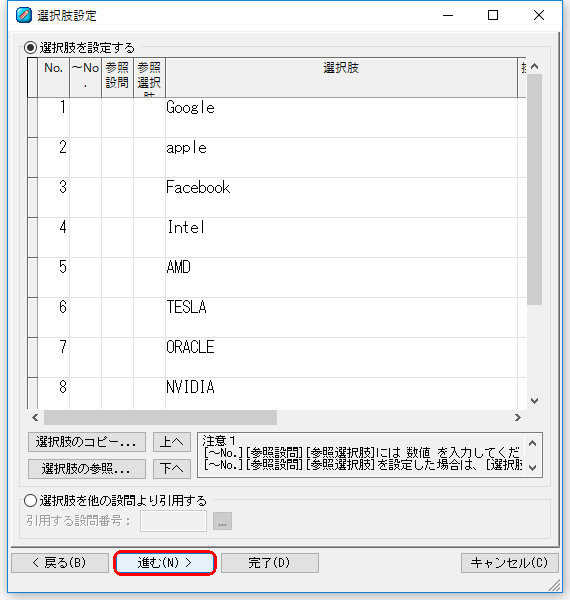Click the note box scroll down arrow

click(532, 467)
